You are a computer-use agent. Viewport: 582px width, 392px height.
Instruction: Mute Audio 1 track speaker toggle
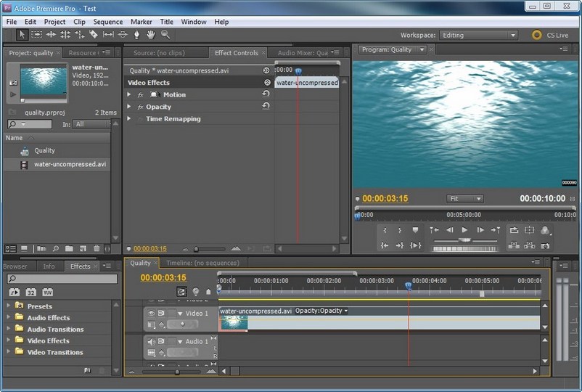[x=152, y=341]
